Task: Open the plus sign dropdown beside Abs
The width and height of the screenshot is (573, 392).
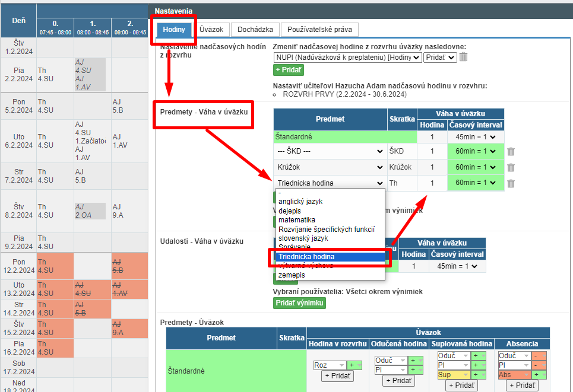Action: (x=539, y=375)
